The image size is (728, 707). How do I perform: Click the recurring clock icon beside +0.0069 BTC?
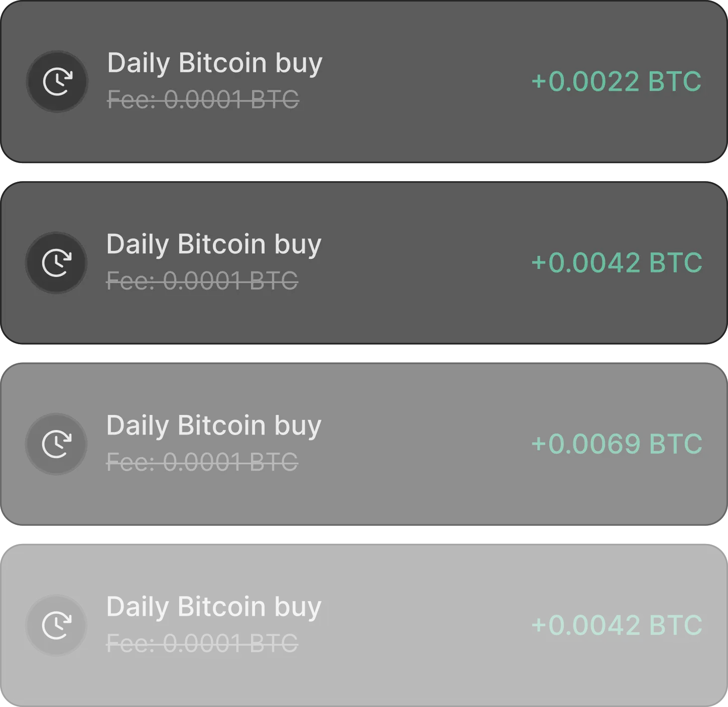56,444
